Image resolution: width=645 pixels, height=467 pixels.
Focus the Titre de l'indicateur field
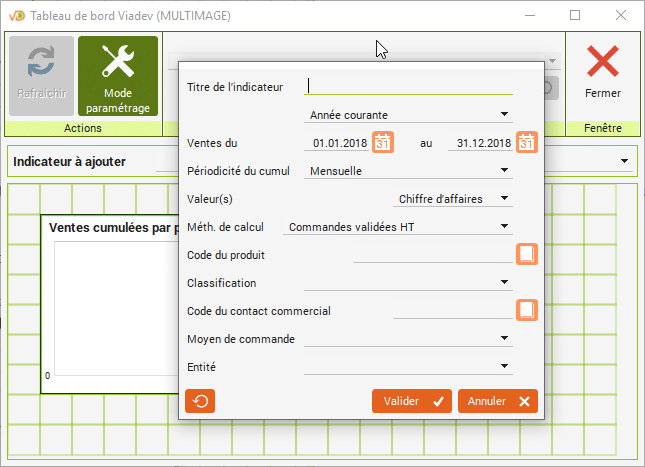[410, 87]
